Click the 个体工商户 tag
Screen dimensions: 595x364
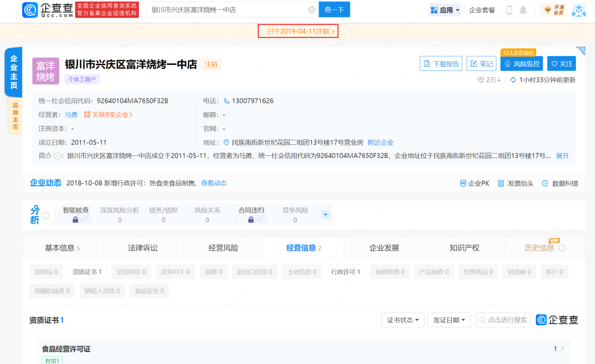pos(82,79)
